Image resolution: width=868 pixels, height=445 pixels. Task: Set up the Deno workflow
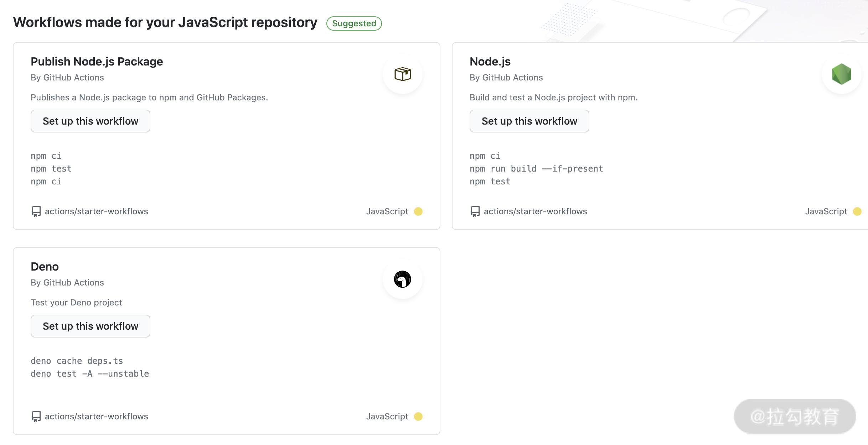click(x=91, y=326)
